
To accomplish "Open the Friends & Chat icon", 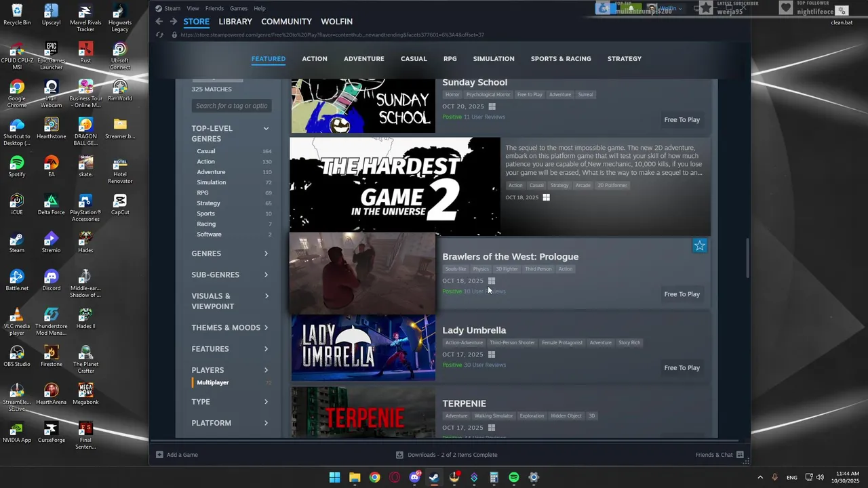I will click(x=740, y=455).
